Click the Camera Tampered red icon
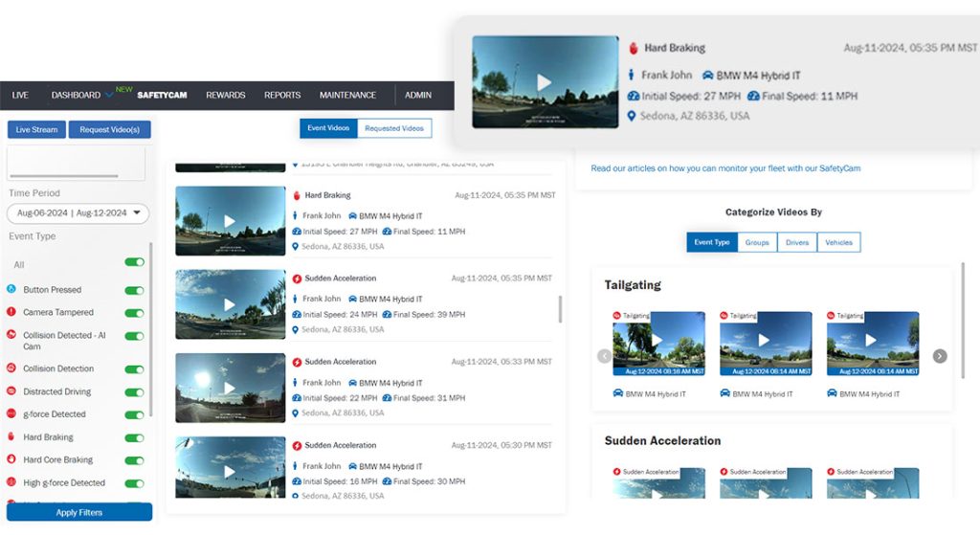The image size is (980, 535). (x=12, y=312)
